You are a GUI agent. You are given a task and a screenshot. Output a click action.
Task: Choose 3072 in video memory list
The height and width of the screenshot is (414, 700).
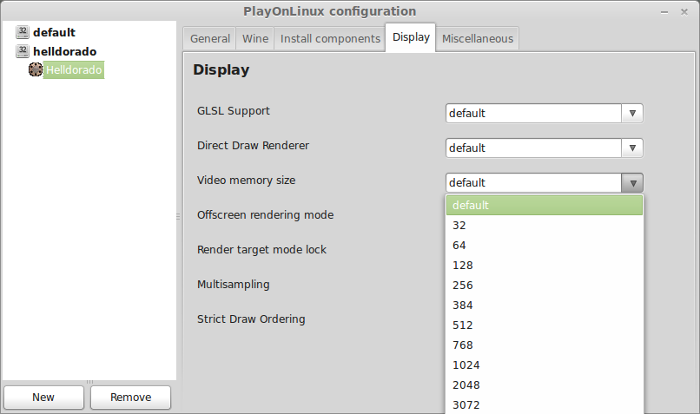pyautogui.click(x=544, y=405)
